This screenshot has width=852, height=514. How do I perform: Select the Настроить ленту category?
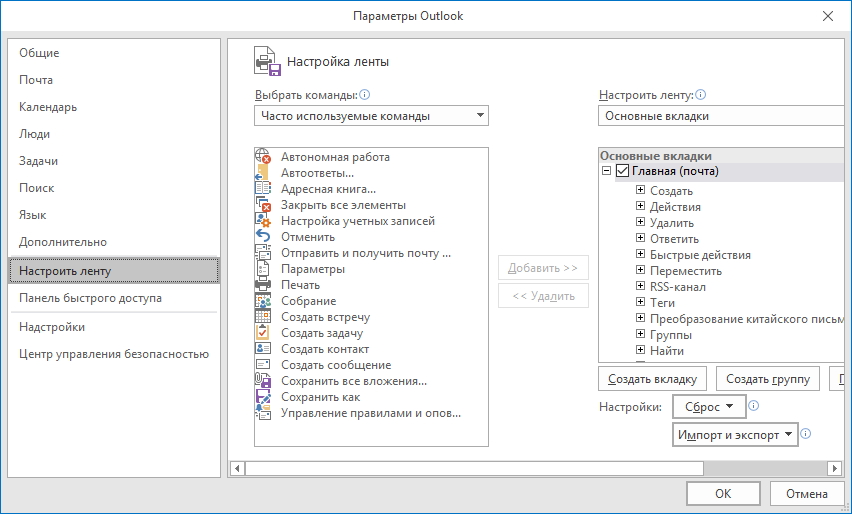(114, 271)
